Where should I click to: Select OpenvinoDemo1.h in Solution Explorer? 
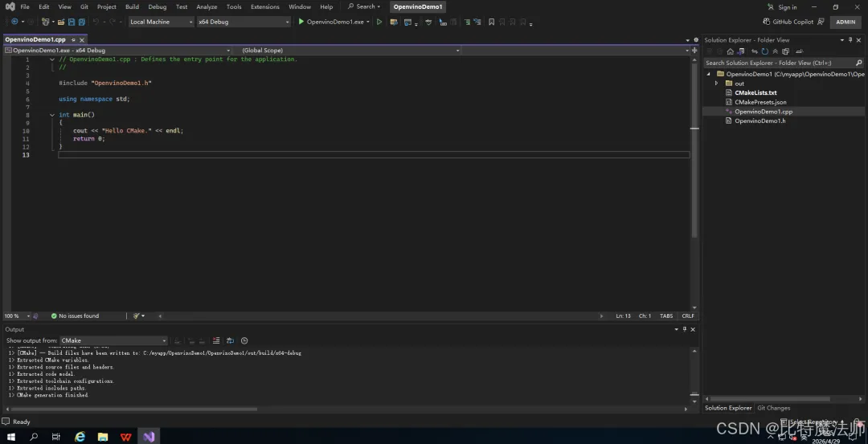[x=759, y=121]
